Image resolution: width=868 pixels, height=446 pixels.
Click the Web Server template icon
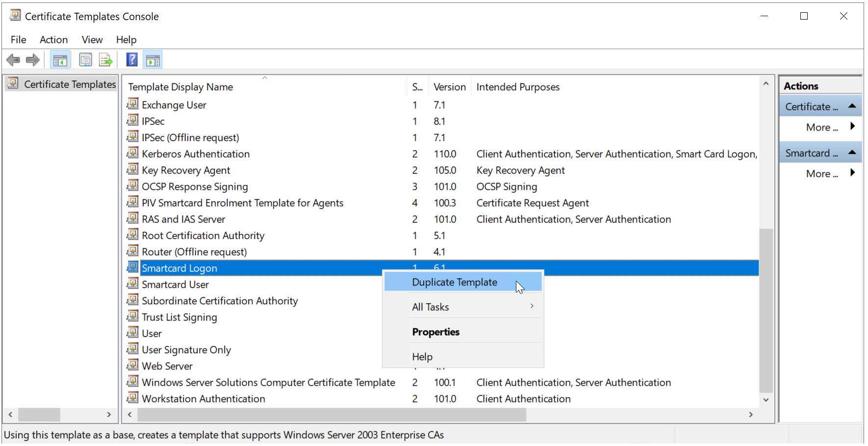[132, 366]
